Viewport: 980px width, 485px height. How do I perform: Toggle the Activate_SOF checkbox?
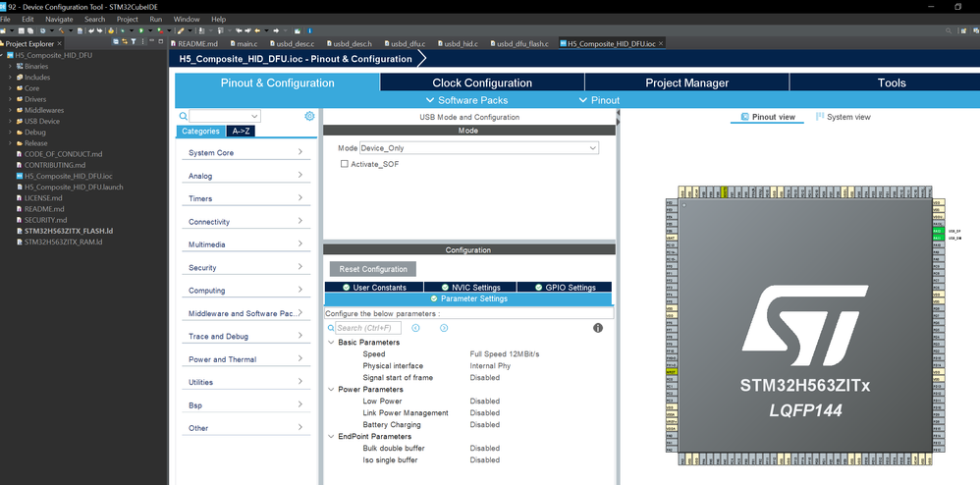[344, 164]
